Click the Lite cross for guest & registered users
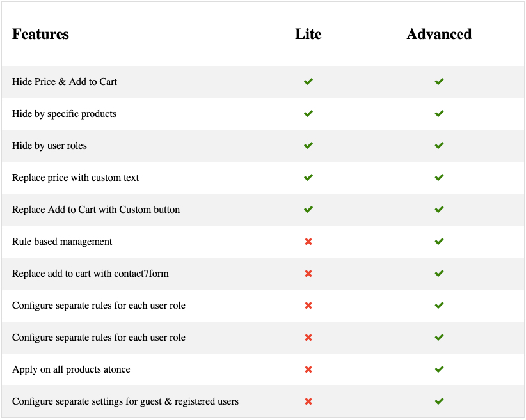526x420 pixels. 308,401
